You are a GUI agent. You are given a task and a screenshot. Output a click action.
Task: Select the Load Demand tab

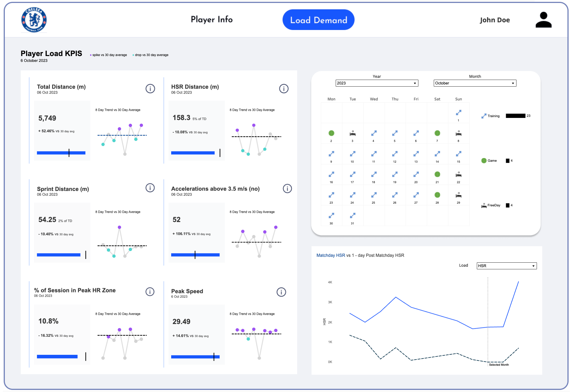click(318, 20)
